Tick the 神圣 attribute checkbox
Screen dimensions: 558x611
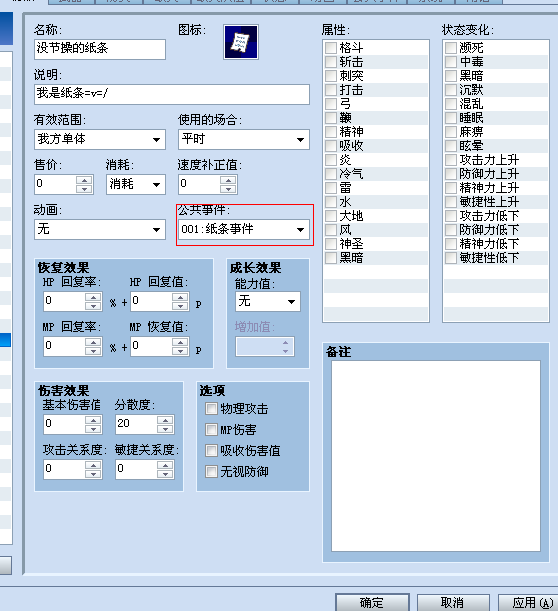pyautogui.click(x=331, y=244)
